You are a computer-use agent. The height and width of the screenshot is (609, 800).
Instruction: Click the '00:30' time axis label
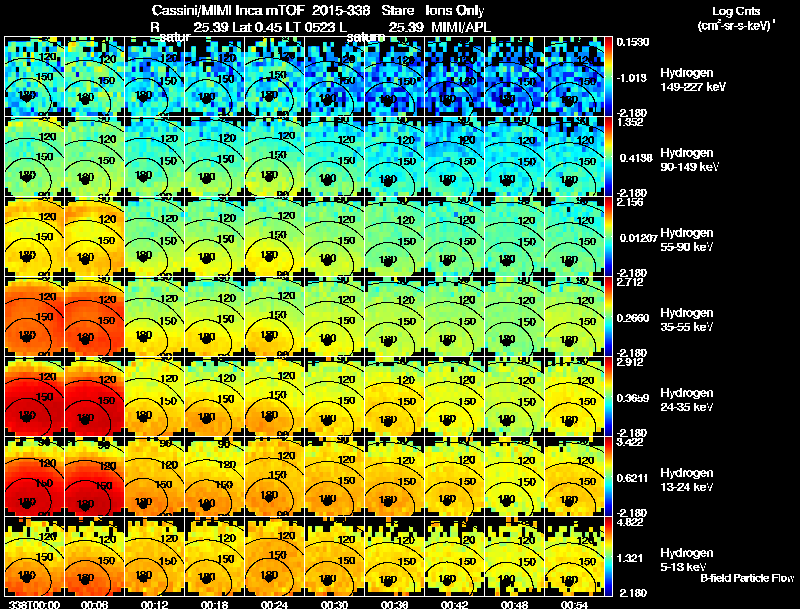[334, 604]
